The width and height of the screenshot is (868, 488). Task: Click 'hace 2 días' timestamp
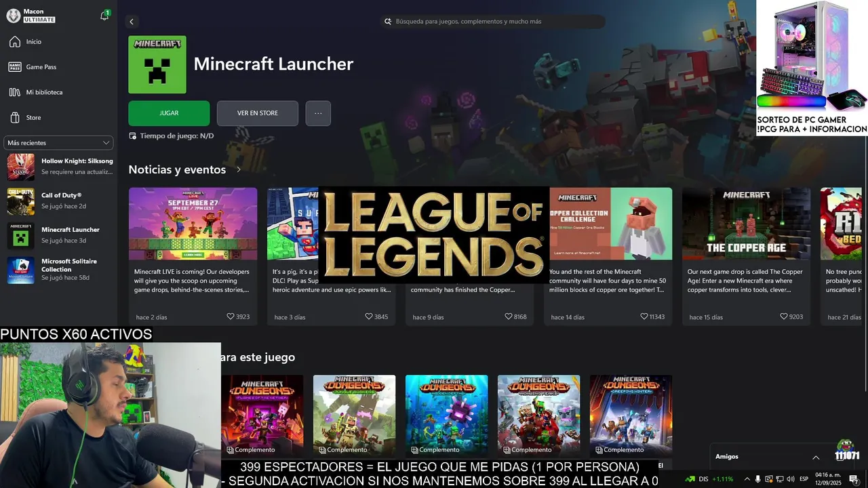pos(151,317)
